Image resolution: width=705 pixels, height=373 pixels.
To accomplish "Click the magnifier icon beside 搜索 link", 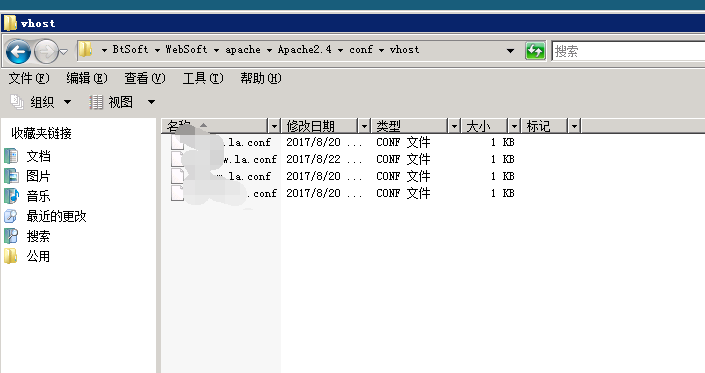I will [11, 236].
